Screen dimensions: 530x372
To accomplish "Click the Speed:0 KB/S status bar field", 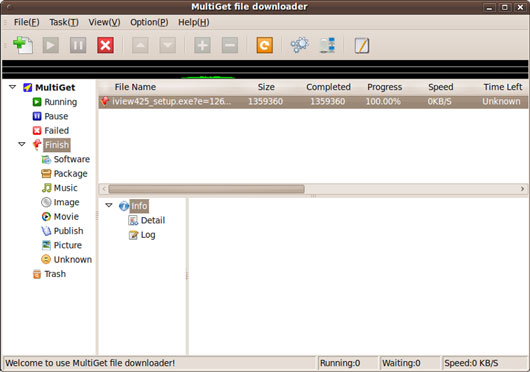I will coord(485,363).
